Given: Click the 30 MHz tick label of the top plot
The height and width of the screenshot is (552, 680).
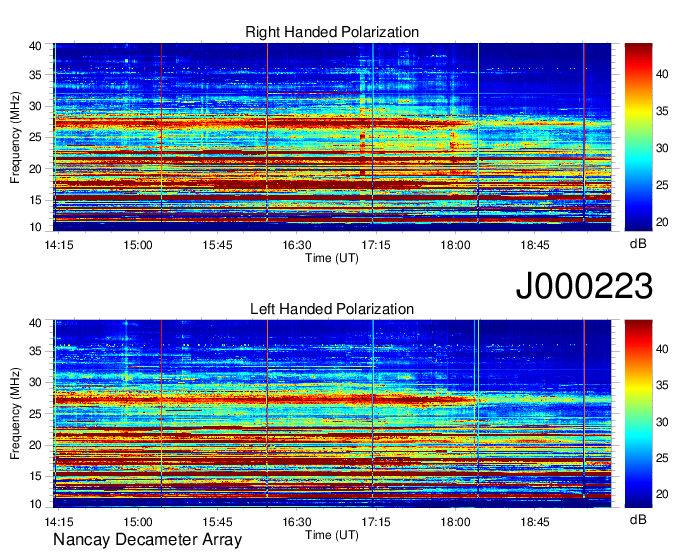Looking at the screenshot, I should [36, 106].
